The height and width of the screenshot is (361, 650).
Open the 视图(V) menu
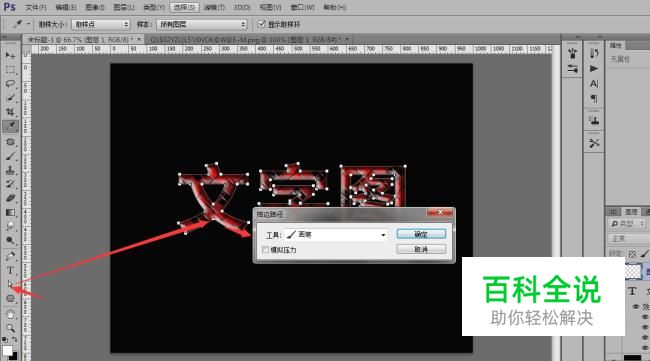270,7
